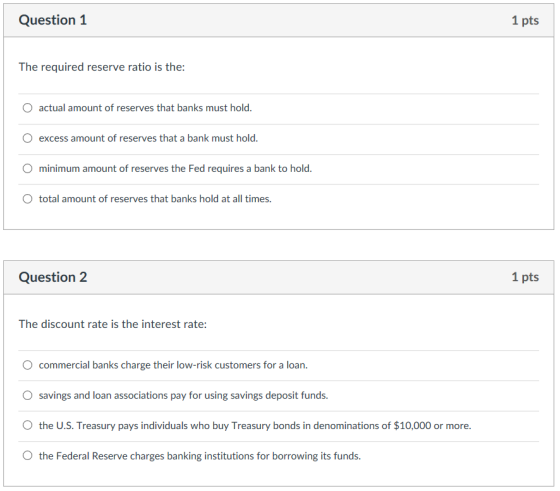560x491 pixels.
Task: Select radio button for 'actual amount of reserves'
Action: click(28, 108)
